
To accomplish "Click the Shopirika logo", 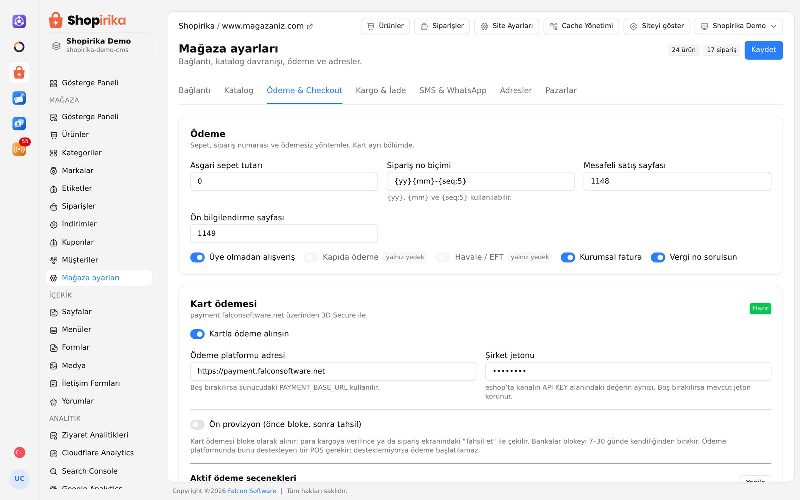I will point(87,20).
